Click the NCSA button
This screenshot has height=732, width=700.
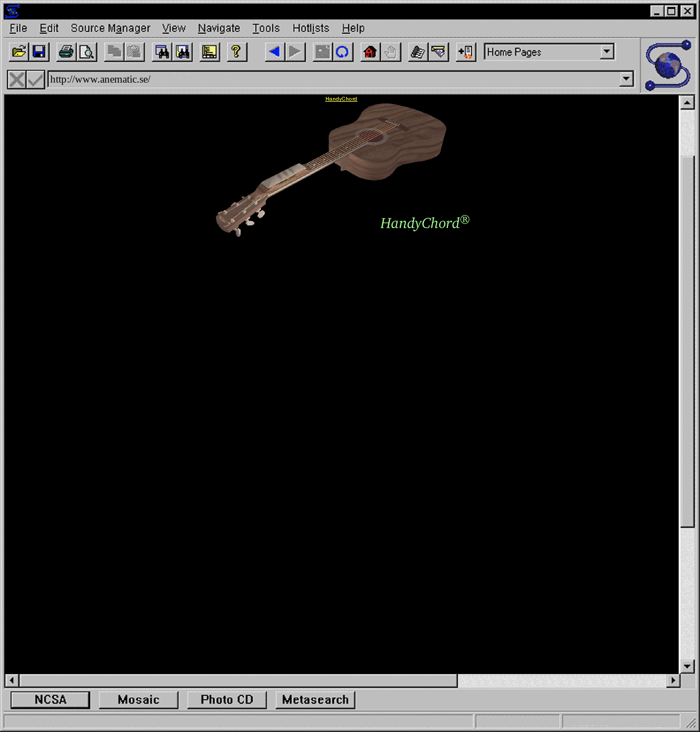50,700
